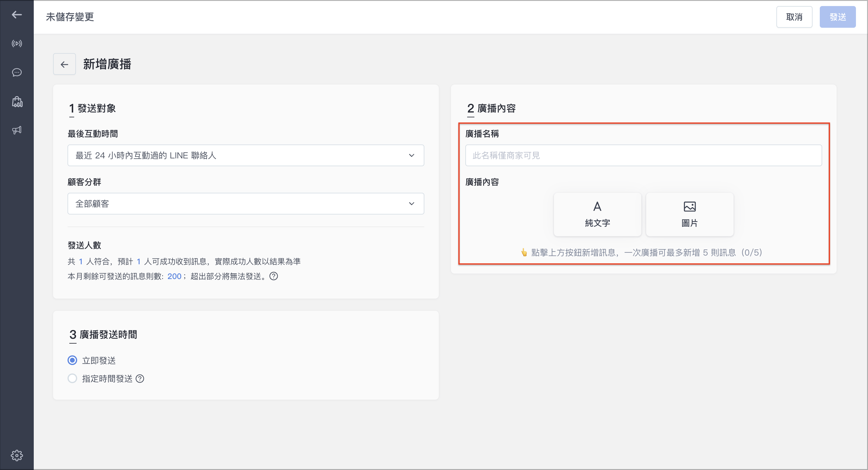Click the 2 廣播內容 section heading

pyautogui.click(x=491, y=108)
